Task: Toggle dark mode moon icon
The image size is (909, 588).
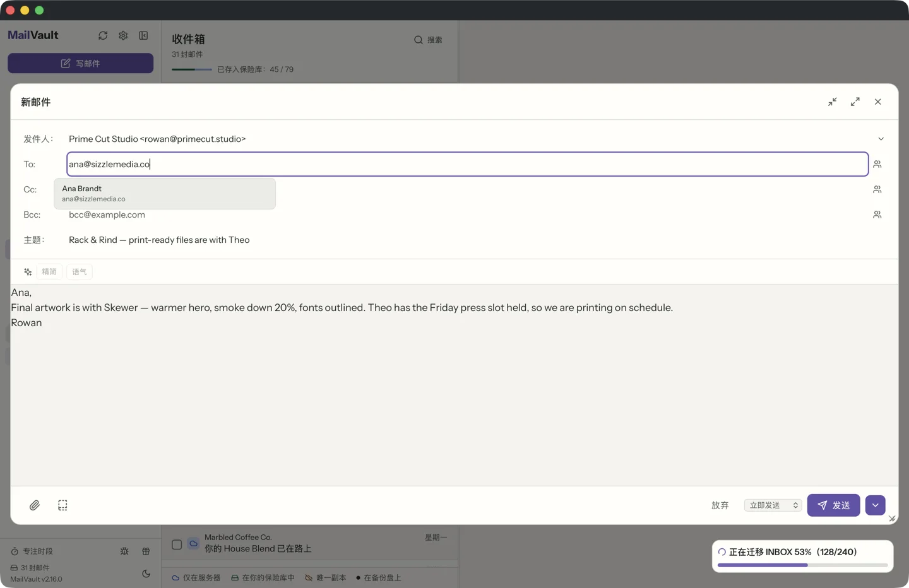Action: 146,573
